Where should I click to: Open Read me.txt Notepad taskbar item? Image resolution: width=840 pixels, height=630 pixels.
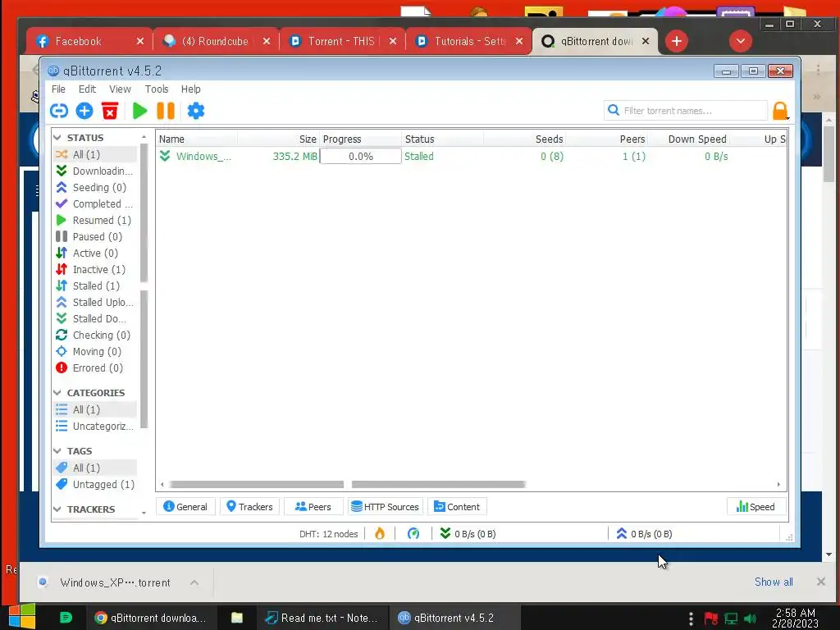click(322, 618)
